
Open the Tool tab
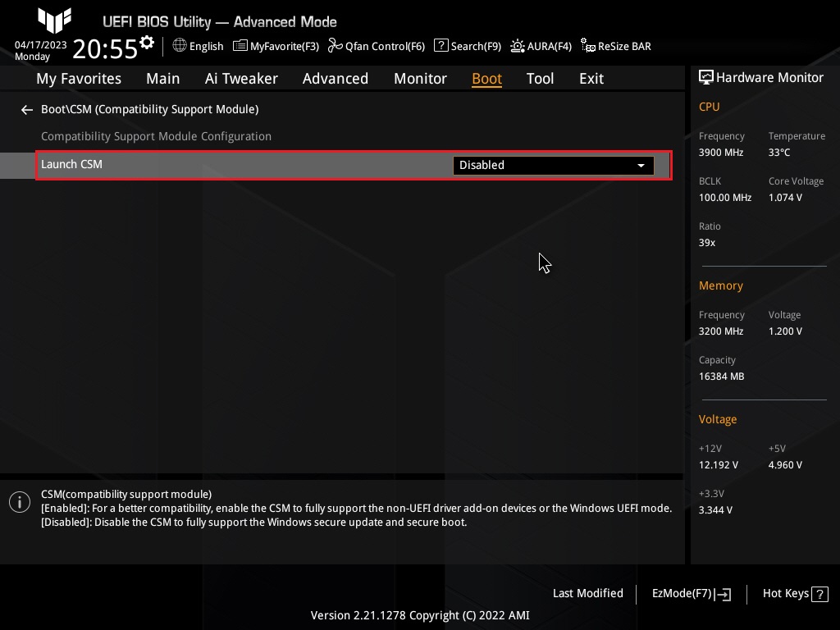[540, 79]
